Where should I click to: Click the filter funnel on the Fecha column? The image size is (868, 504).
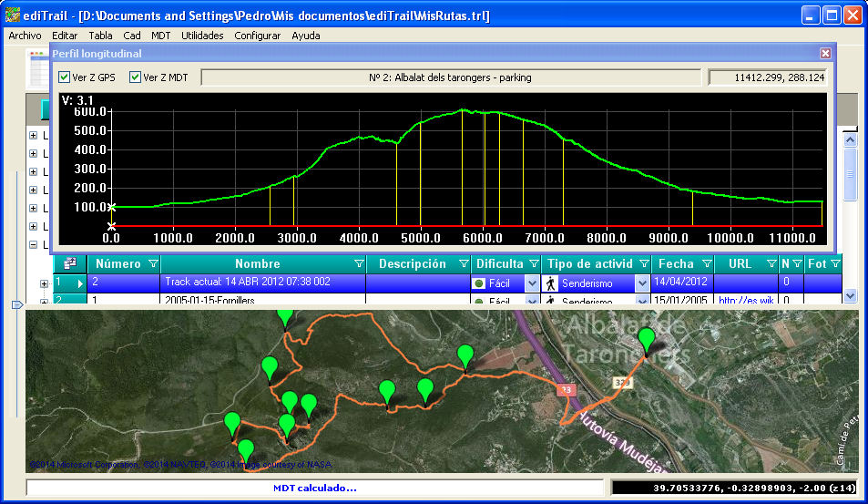click(707, 263)
